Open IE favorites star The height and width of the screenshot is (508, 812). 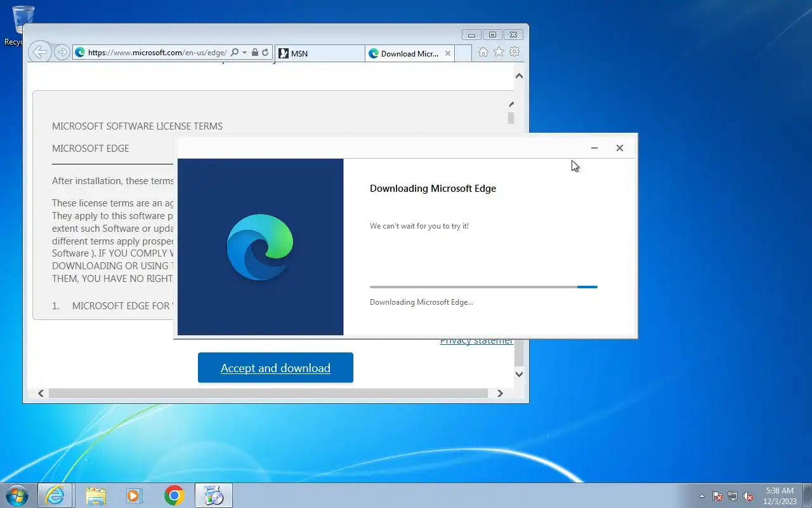pyautogui.click(x=499, y=52)
